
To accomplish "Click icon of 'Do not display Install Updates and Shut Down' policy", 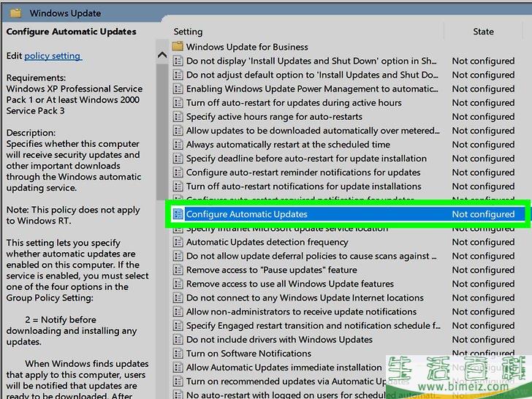I will click(x=178, y=61).
